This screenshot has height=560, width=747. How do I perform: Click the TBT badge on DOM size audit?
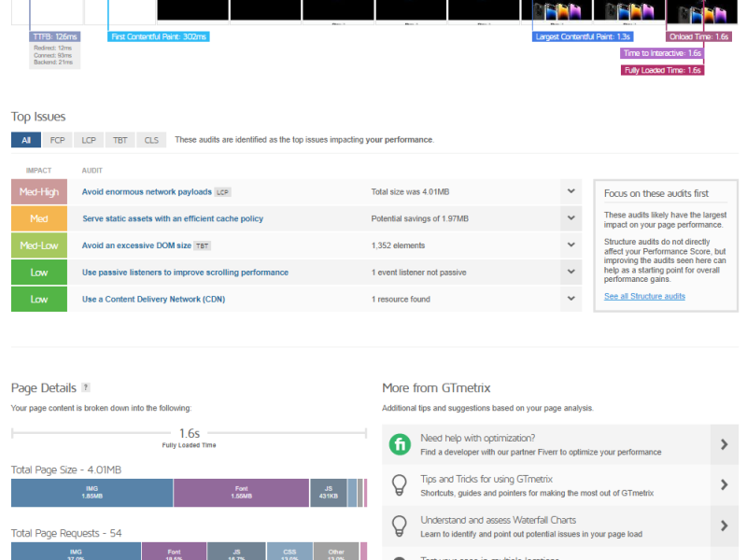202,245
